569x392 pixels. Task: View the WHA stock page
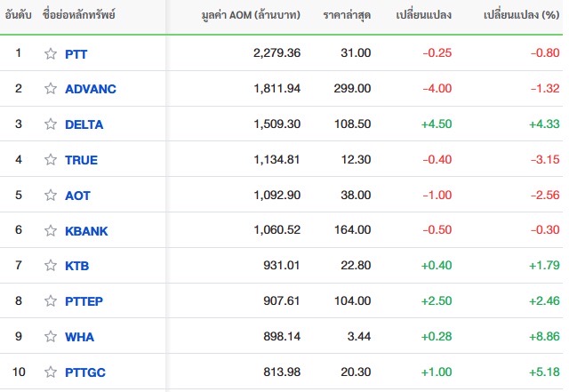[x=79, y=337]
